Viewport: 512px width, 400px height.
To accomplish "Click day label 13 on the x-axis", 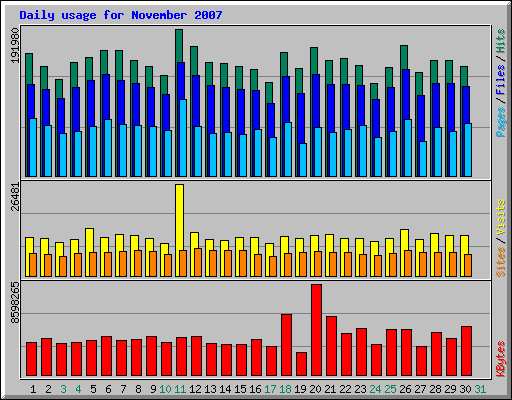I will (x=210, y=389).
